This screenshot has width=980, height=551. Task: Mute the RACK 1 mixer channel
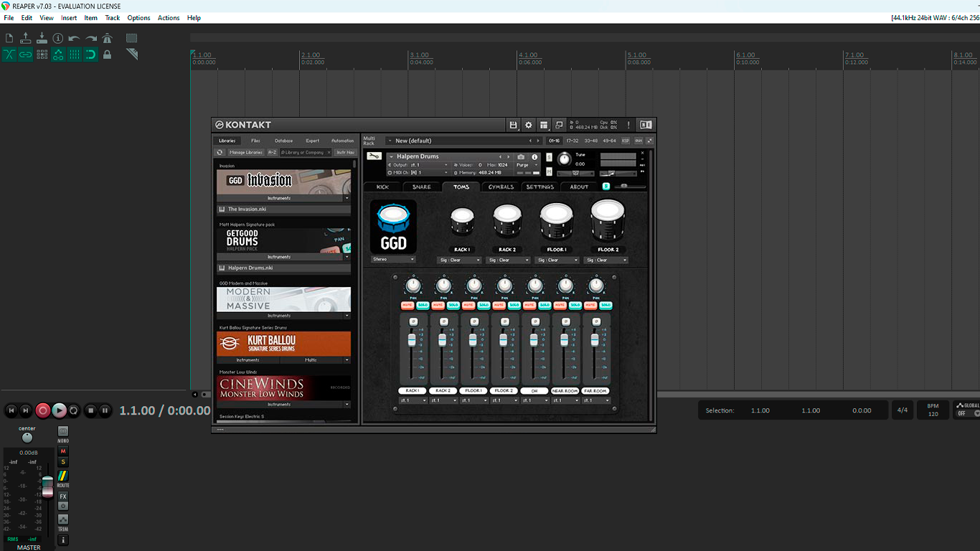407,306
